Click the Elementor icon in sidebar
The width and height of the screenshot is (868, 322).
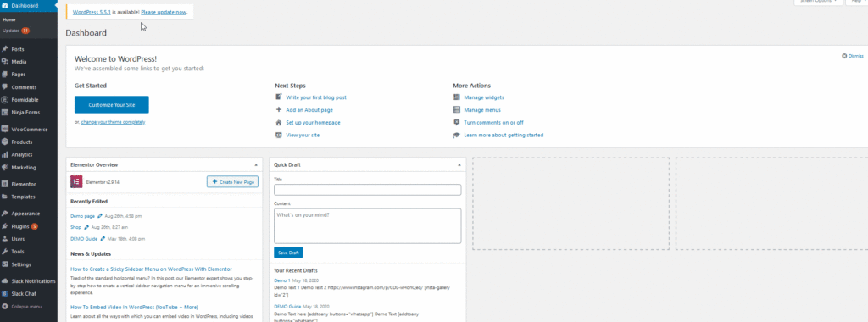[5, 184]
